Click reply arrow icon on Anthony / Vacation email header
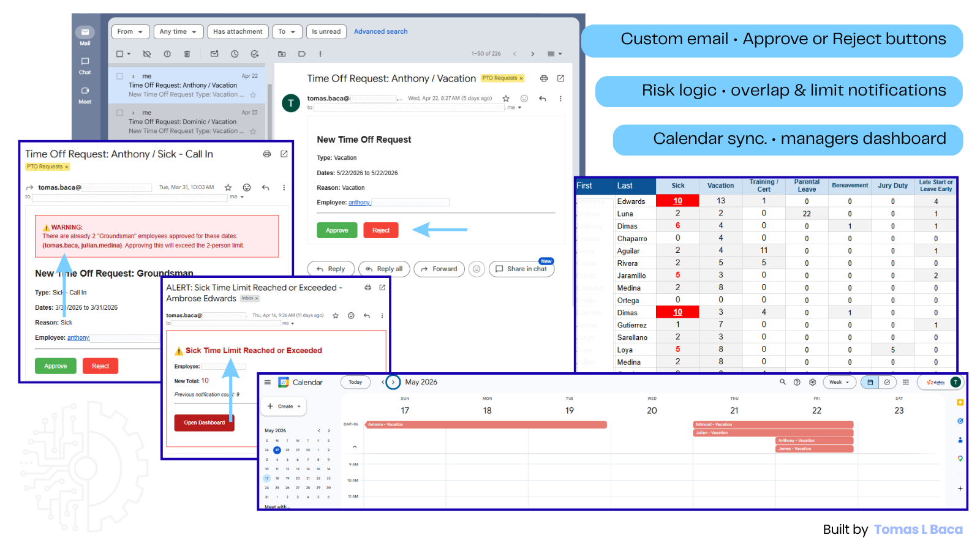This screenshot has height=551, width=980. [543, 99]
